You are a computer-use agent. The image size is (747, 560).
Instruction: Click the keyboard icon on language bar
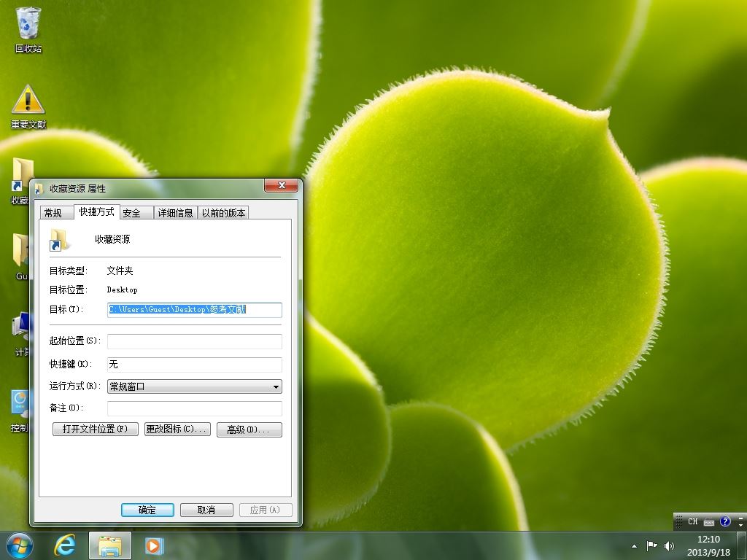[x=709, y=522]
